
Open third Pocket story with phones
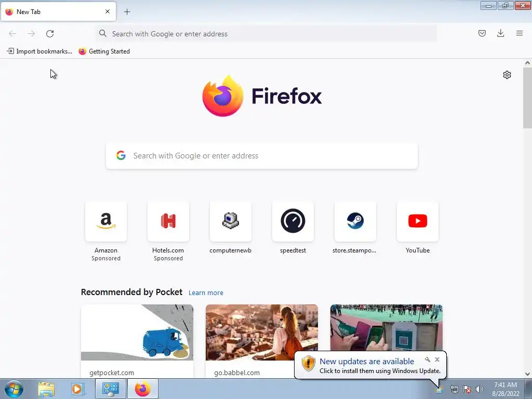[x=387, y=328]
